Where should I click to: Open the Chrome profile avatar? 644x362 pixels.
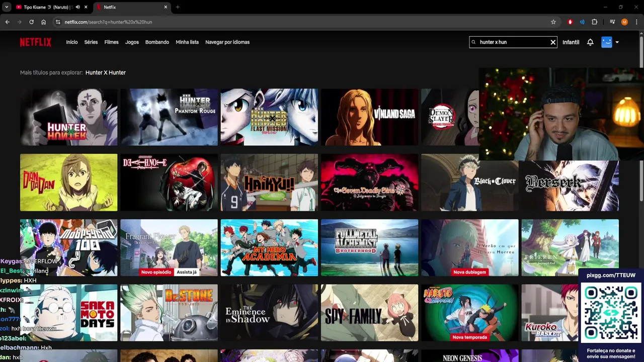[624, 22]
